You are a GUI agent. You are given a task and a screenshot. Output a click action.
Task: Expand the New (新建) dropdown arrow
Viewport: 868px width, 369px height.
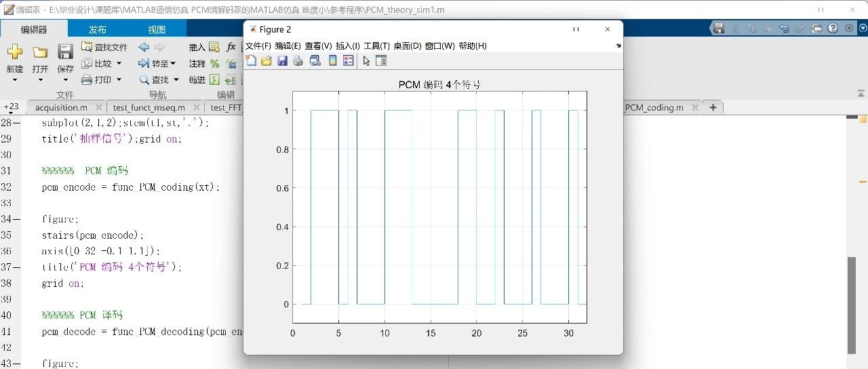coord(14,79)
